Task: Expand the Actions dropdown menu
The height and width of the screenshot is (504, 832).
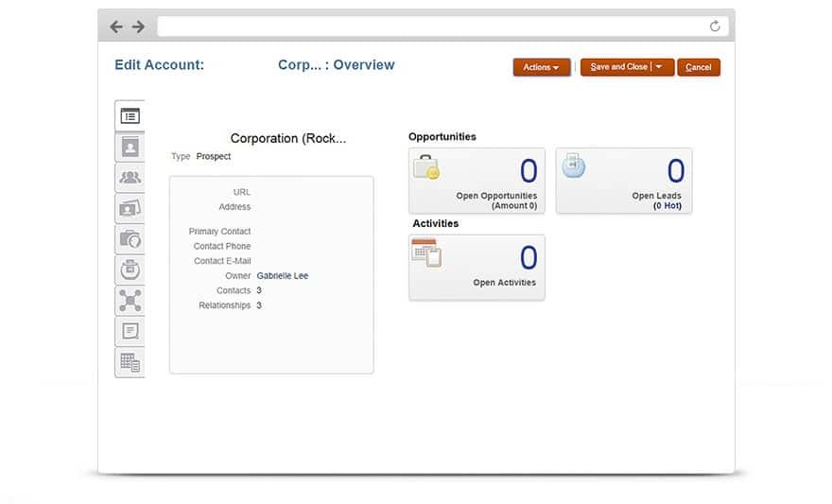Action: point(541,67)
